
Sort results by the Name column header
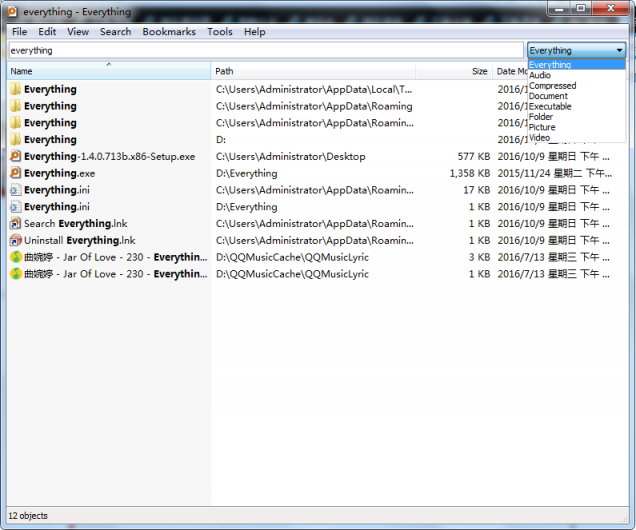(109, 71)
